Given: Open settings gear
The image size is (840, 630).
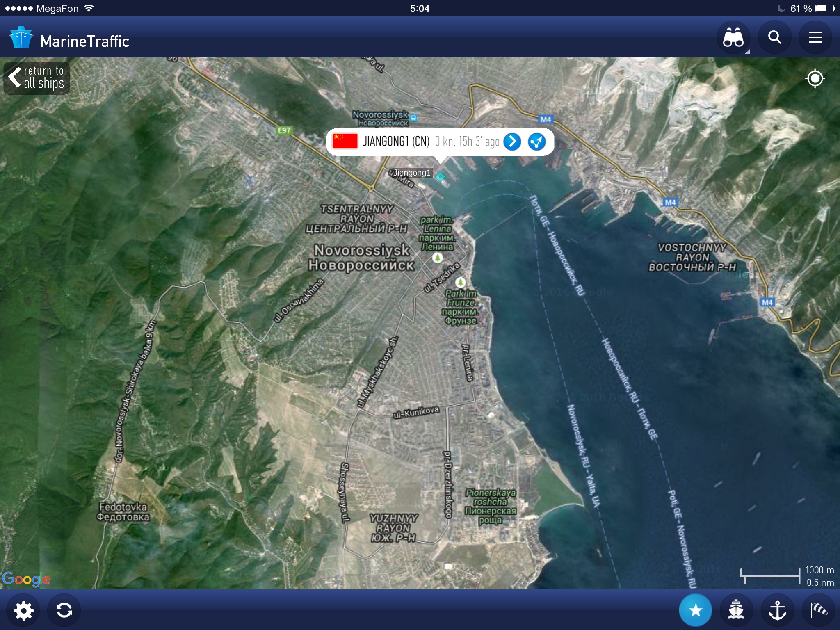Looking at the screenshot, I should pos(24,611).
